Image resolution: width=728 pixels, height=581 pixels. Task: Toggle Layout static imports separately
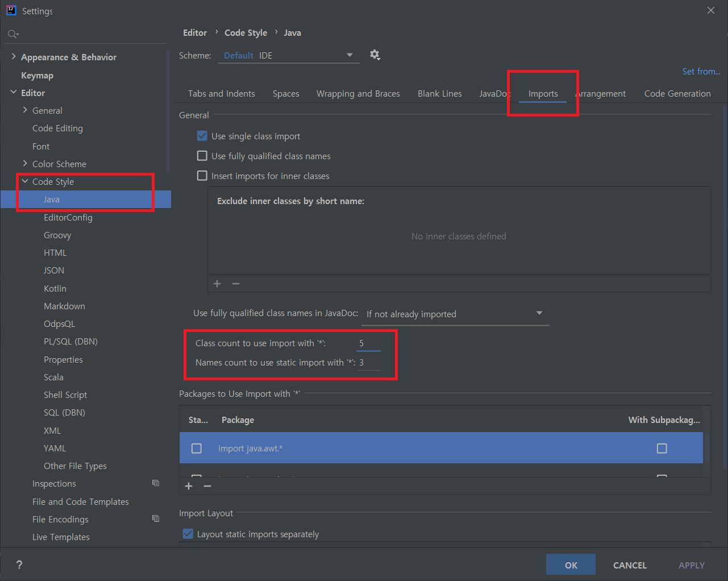[x=188, y=534]
